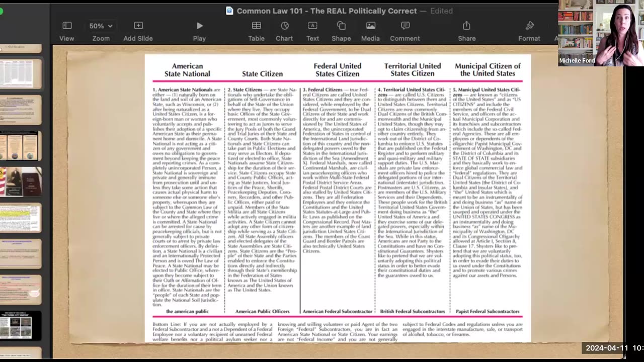Select the bottom dark photo collage slide thumbnail
The height and width of the screenshot is (362, 644).
[21, 325]
